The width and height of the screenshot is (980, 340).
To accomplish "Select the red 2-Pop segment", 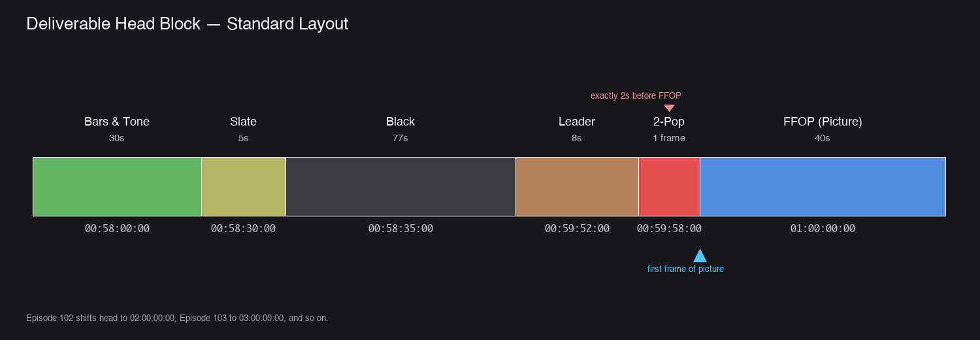I will 669,186.
